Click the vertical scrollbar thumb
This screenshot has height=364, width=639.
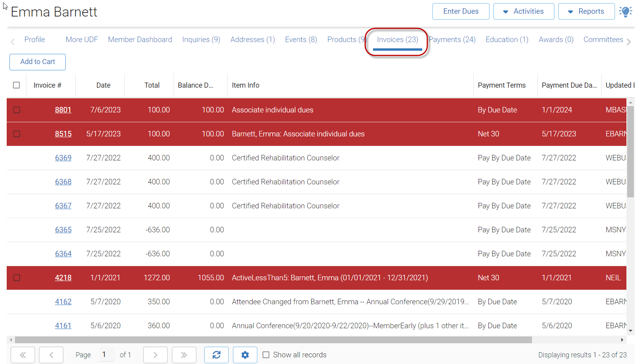click(x=631, y=152)
